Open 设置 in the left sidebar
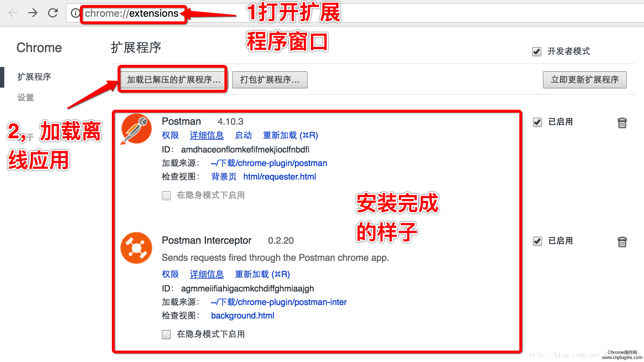The image size is (644, 362). (x=26, y=98)
